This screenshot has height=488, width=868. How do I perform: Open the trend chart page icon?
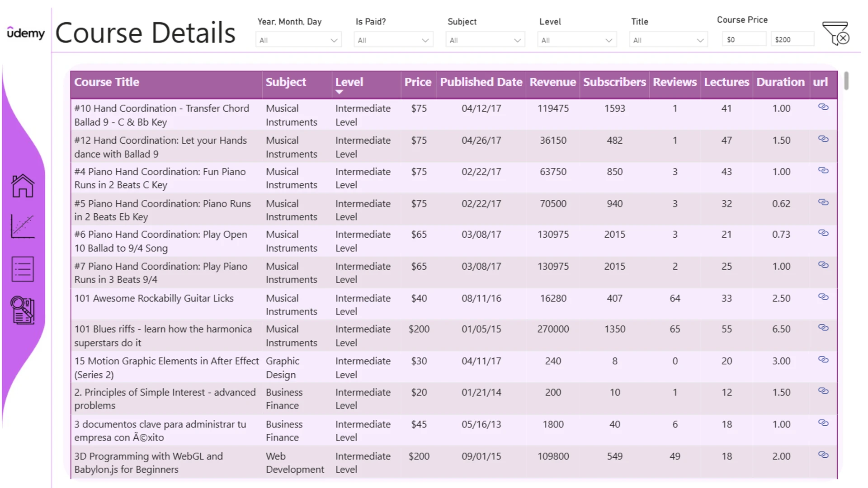click(x=23, y=226)
